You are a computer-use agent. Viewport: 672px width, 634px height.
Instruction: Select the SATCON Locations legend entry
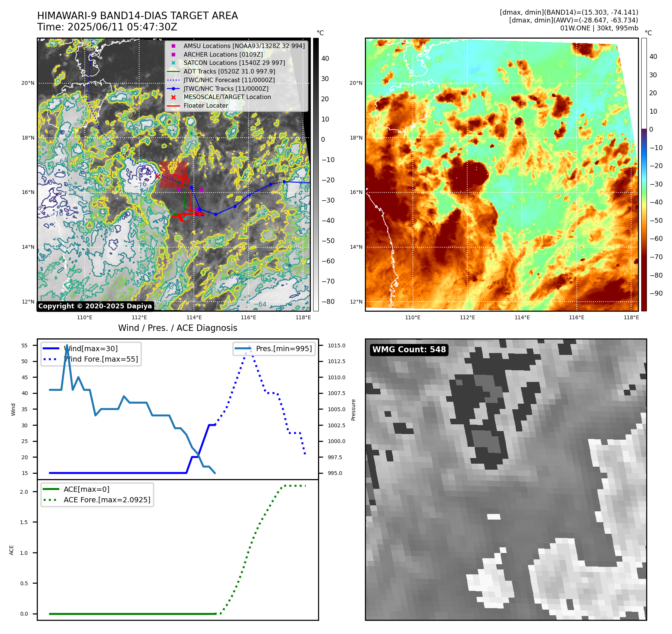pos(226,63)
